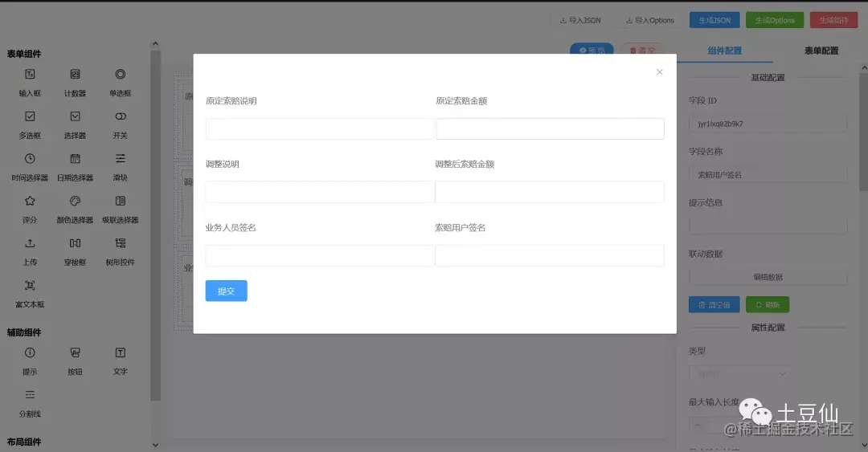The image size is (868, 452).
Task: Click the 布局组件 section heading
Action: pos(24,442)
